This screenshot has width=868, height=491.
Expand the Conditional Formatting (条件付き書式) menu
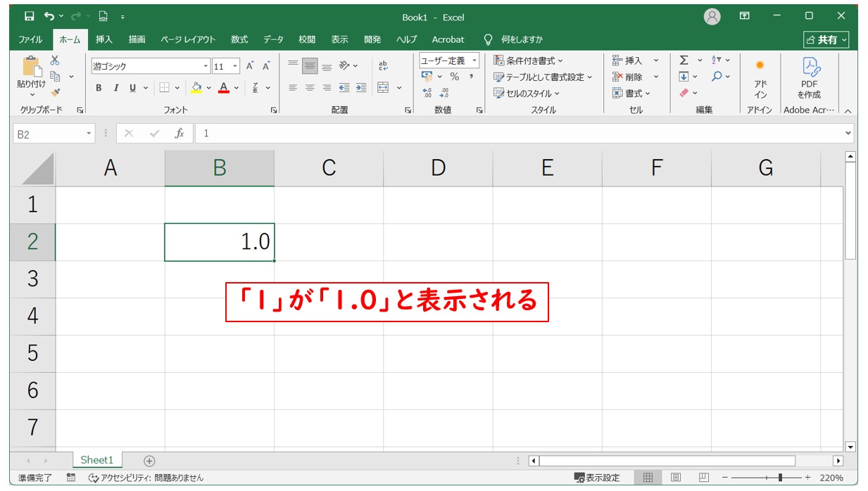[x=528, y=60]
